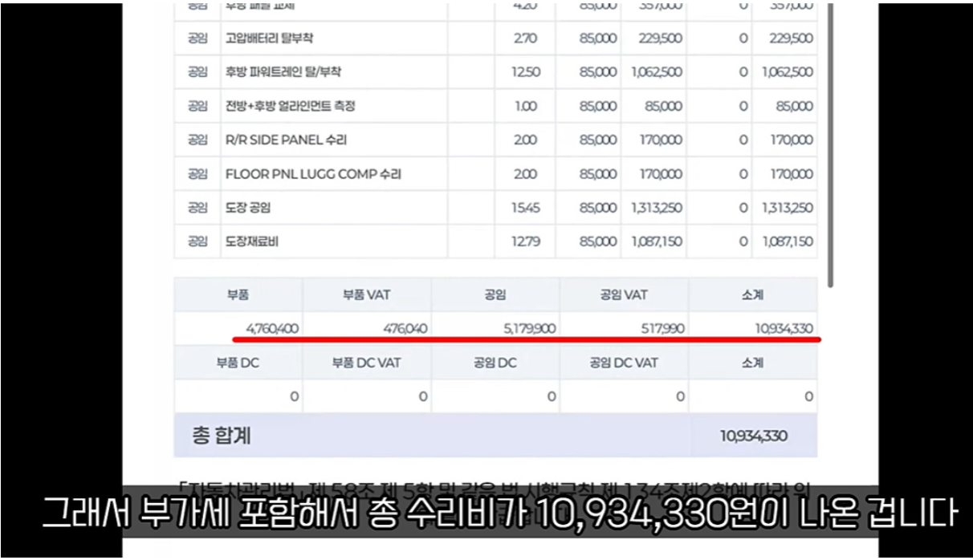973x560 pixels.
Task: Select the 공임 DC header
Action: [495, 363]
